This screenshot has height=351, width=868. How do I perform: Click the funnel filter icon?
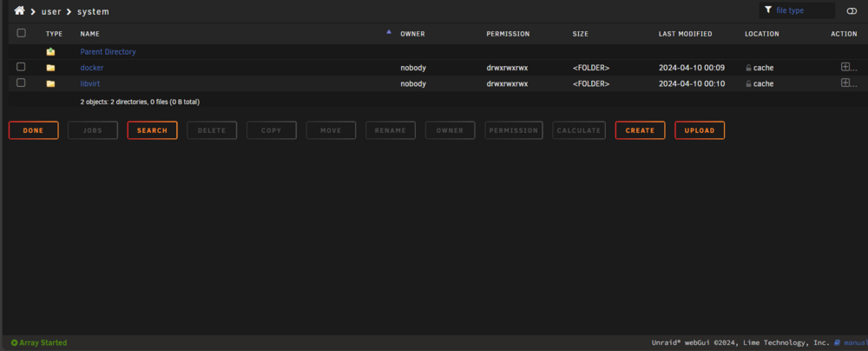tap(768, 10)
